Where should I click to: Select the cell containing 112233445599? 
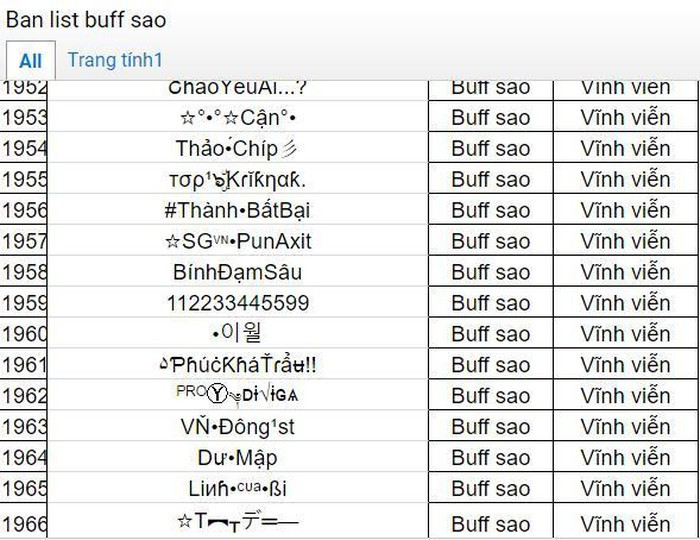point(237,303)
